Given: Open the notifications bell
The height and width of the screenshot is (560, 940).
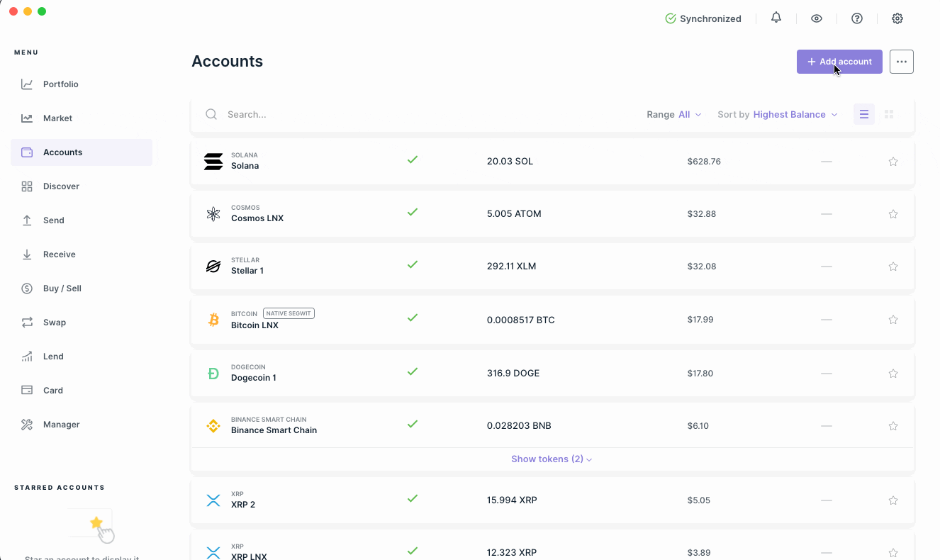Looking at the screenshot, I should pyautogui.click(x=776, y=18).
